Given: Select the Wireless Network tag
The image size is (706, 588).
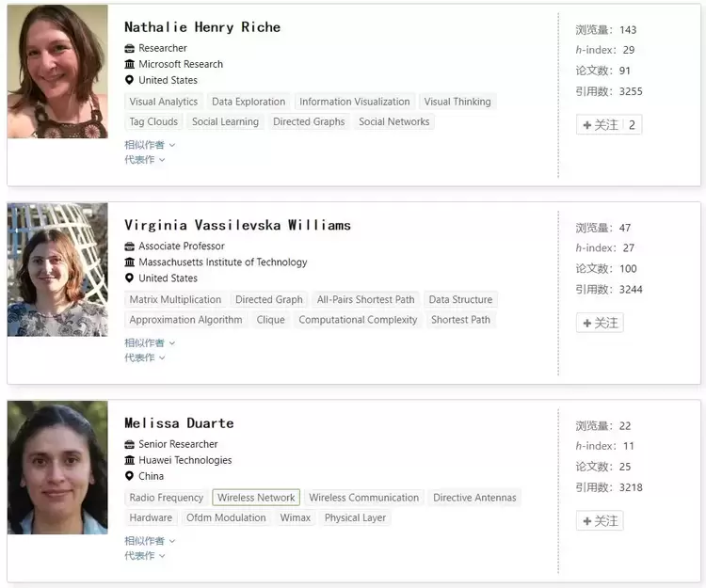Looking at the screenshot, I should coord(256,498).
